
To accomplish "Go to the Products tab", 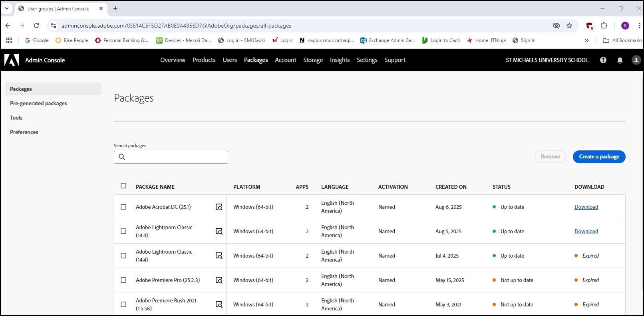I will point(204,60).
